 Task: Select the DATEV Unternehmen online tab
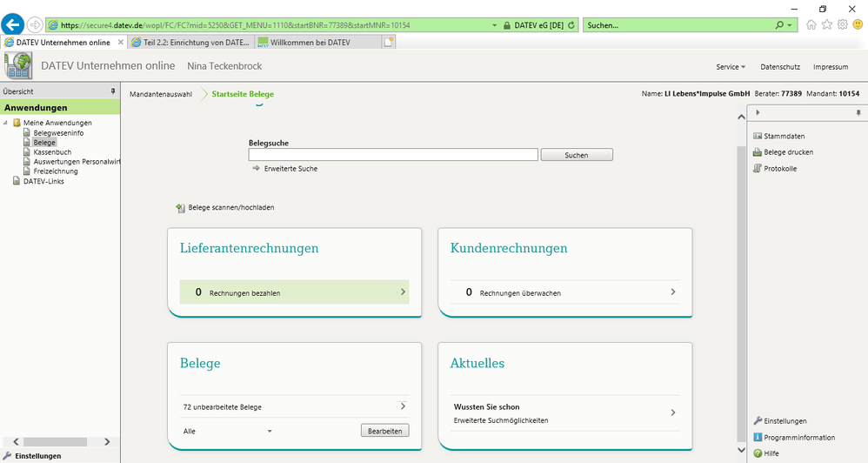(63, 42)
